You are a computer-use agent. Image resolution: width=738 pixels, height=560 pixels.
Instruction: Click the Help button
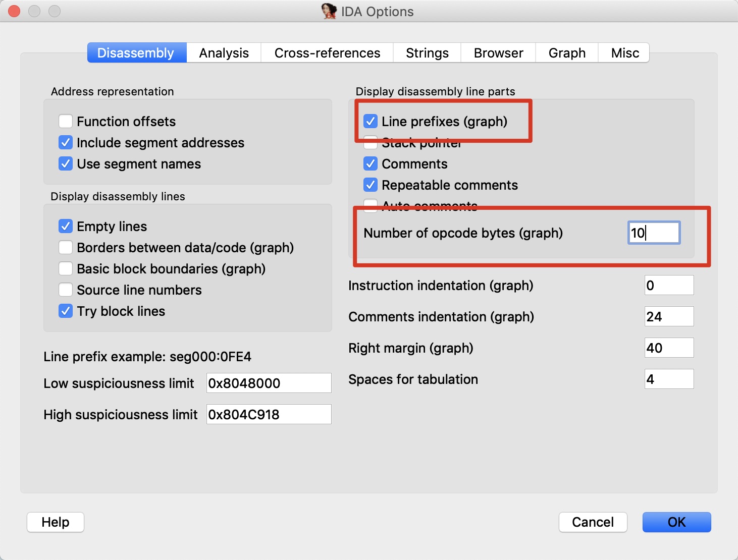point(56,522)
